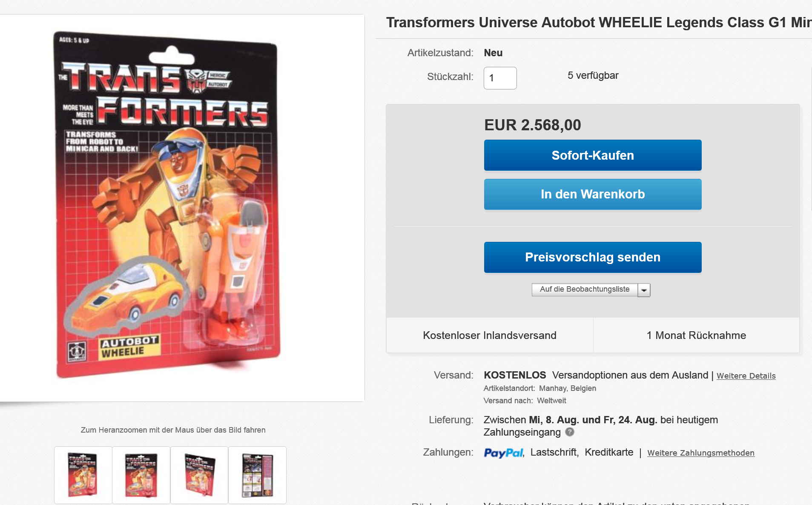
Task: Expand the Beobachtungsliste dropdown arrow
Action: [x=644, y=290]
